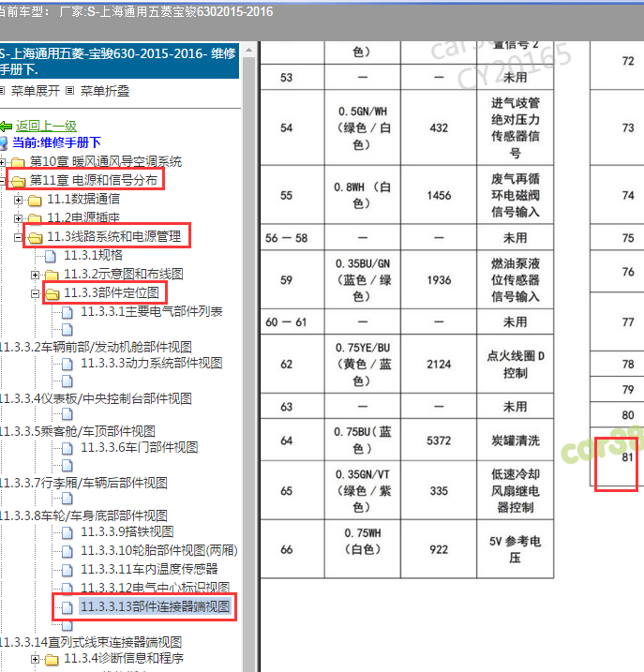
Task: Open 11.3.3.14直列式线束连接器端视图
Action: pos(91,642)
